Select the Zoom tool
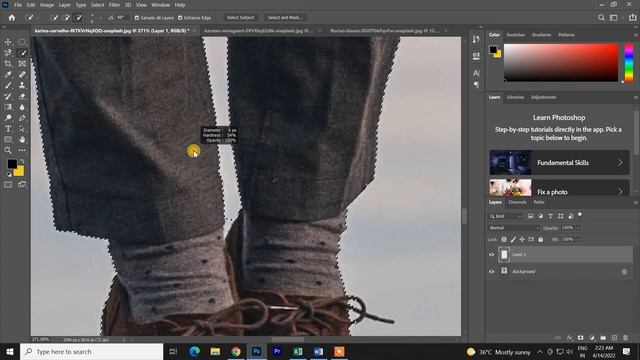This screenshot has height=360, width=640. (8, 150)
